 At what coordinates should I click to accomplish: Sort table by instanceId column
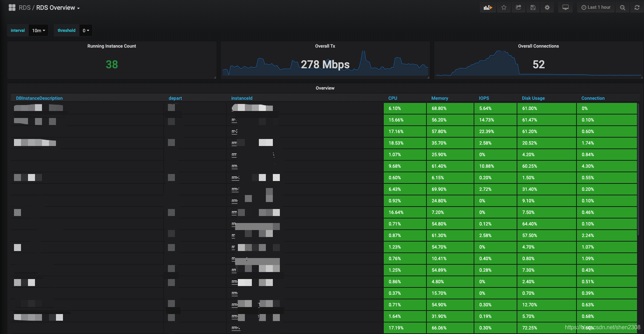coord(242,98)
